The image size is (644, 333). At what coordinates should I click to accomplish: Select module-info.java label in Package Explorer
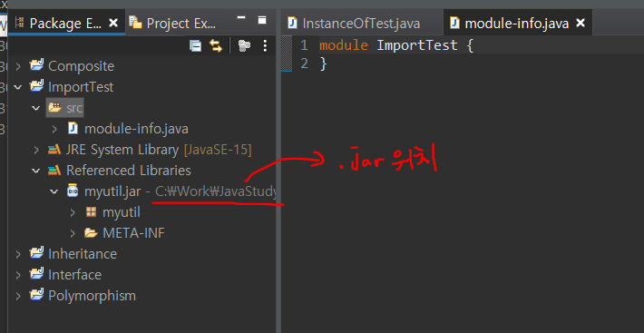pyautogui.click(x=136, y=129)
